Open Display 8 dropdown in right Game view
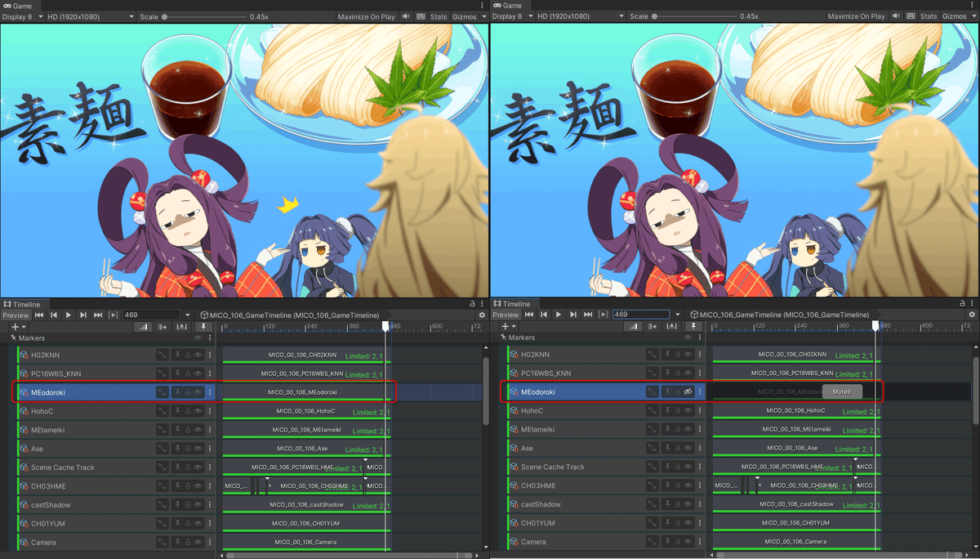The image size is (980, 559). tap(513, 16)
